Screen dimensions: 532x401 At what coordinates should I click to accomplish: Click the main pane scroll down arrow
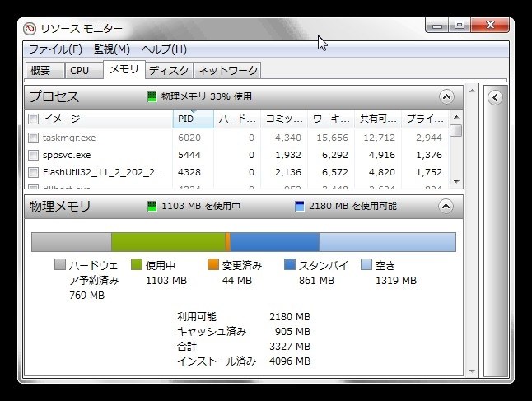pos(472,371)
